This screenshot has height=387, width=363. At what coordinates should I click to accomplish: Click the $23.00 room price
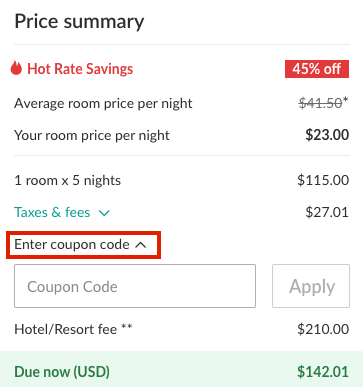(327, 135)
